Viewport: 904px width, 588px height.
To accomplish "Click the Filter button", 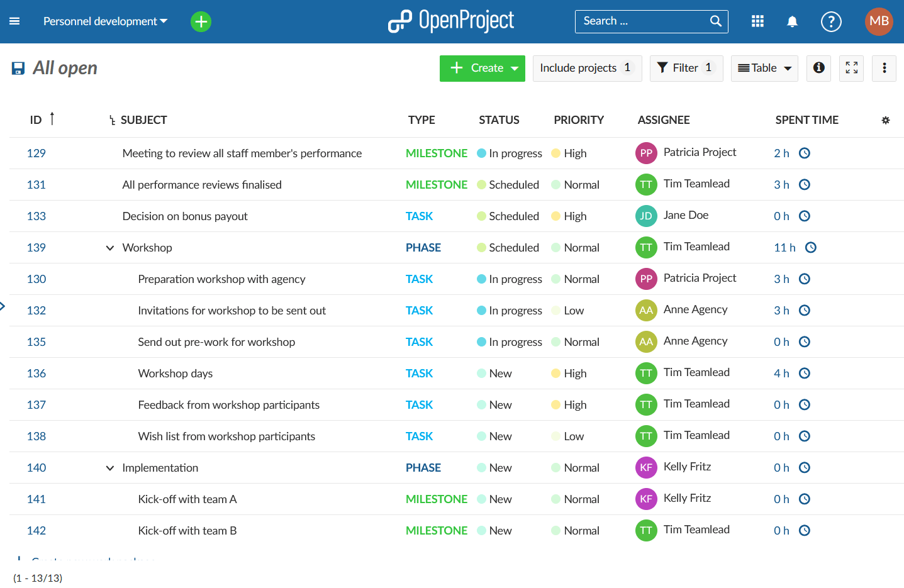I will point(685,68).
